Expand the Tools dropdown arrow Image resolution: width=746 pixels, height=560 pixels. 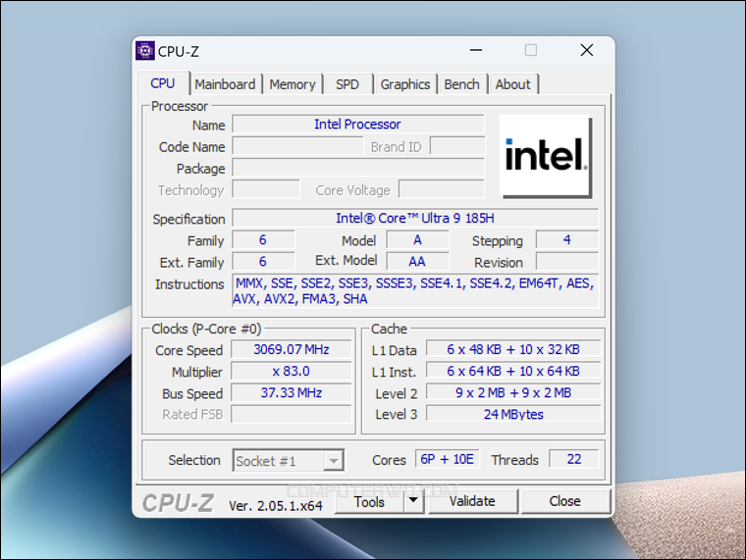click(414, 502)
